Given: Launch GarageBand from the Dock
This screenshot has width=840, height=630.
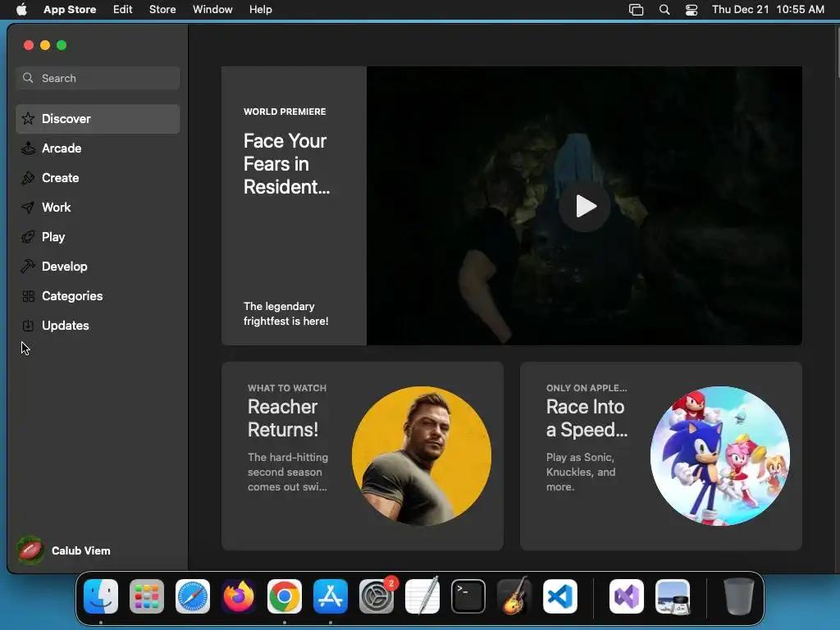Looking at the screenshot, I should click(514, 596).
